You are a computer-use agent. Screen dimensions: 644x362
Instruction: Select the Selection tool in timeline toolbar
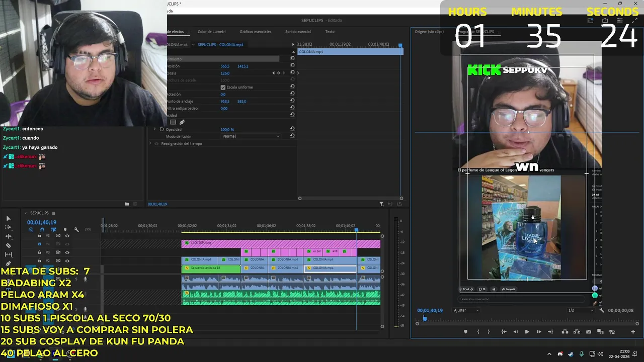8,218
